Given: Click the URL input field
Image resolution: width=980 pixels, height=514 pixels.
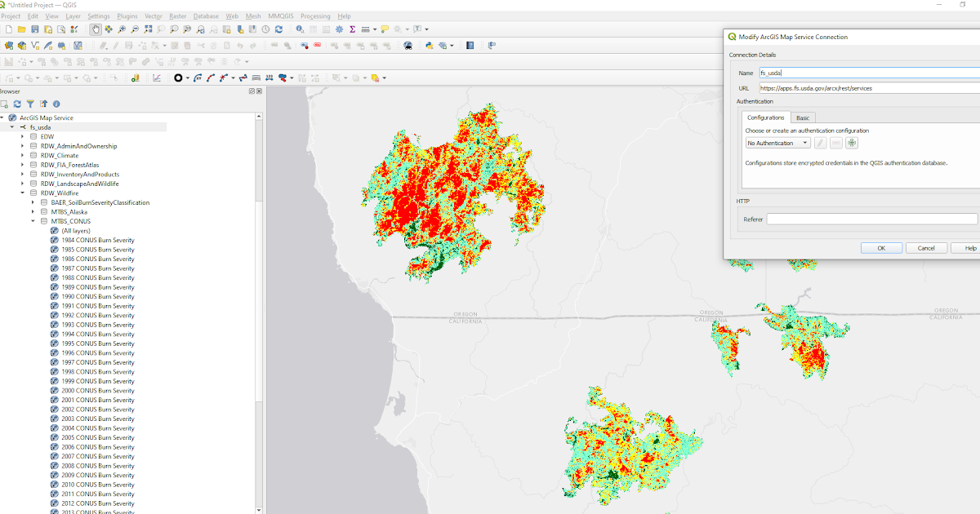Looking at the screenshot, I should 869,87.
